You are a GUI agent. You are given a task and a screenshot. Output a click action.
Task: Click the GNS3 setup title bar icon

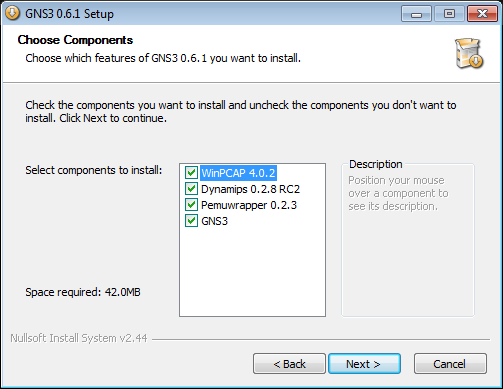(x=12, y=13)
